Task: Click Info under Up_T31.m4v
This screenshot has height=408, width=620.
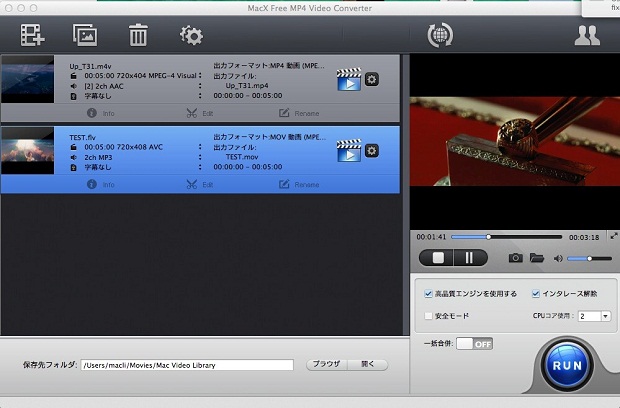Action: (101, 113)
